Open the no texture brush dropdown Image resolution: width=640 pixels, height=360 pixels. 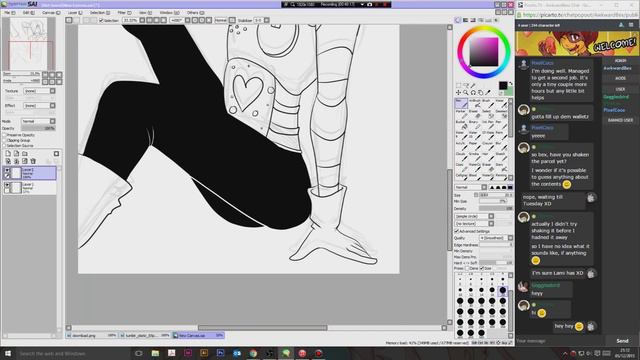474,224
